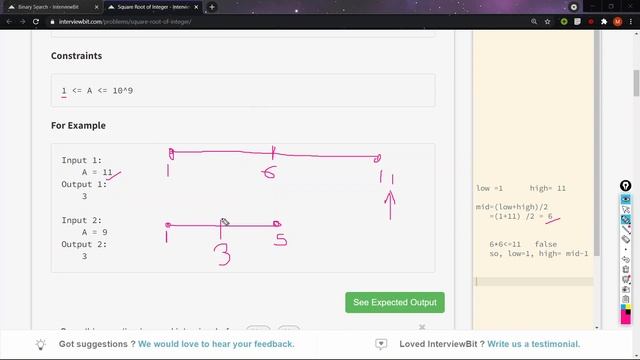Click the notes panel vertical scrollbar

point(597,144)
